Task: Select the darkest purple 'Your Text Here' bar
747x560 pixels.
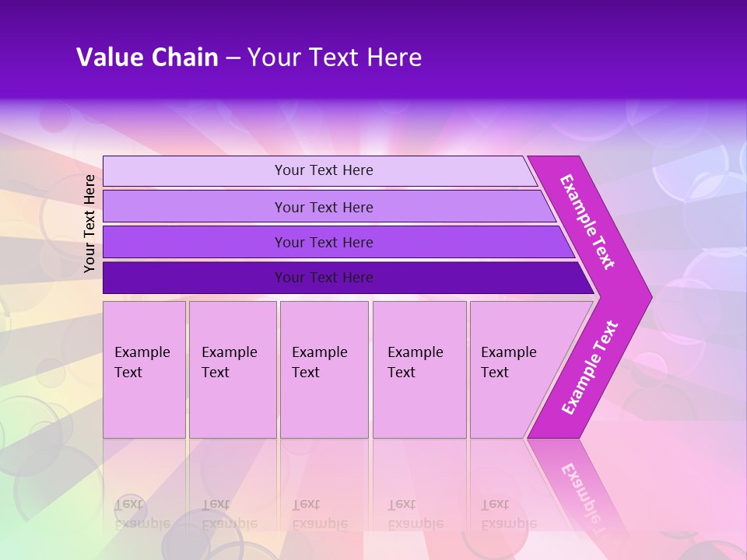Action: (x=324, y=278)
